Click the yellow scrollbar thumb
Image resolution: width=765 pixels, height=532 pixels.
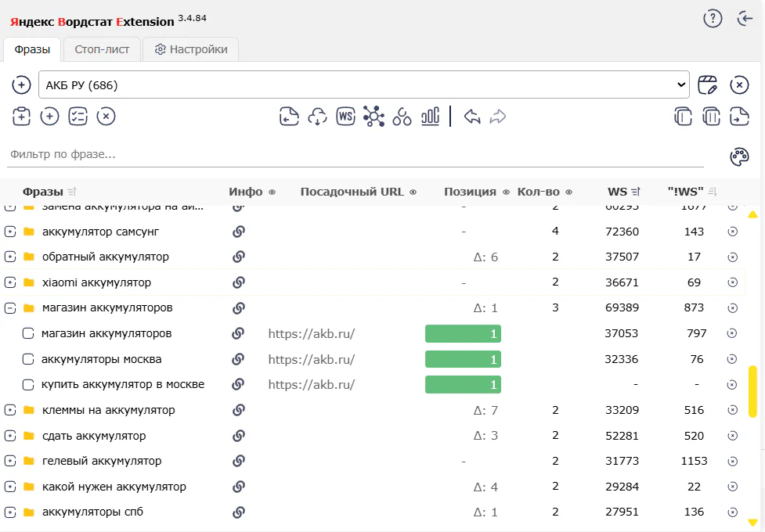point(752,391)
